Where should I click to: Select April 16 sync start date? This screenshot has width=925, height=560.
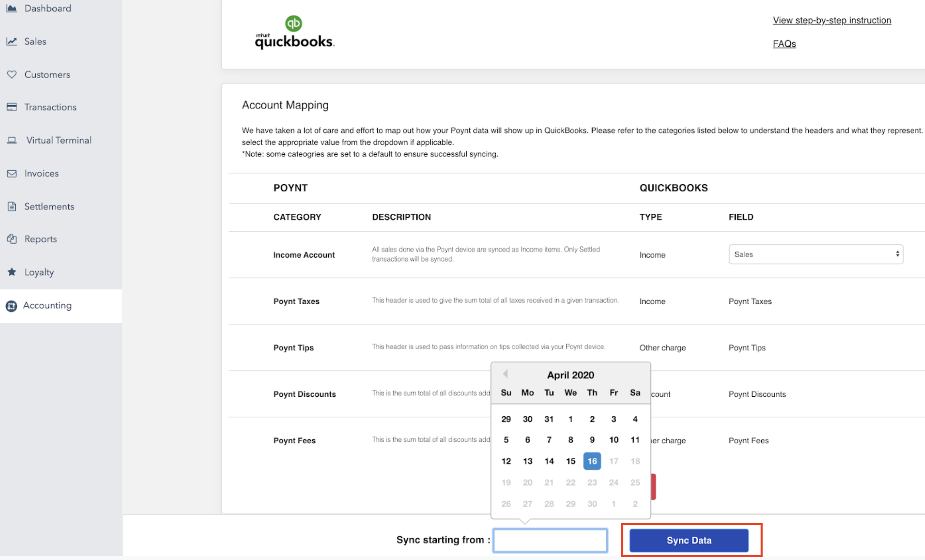[591, 461]
